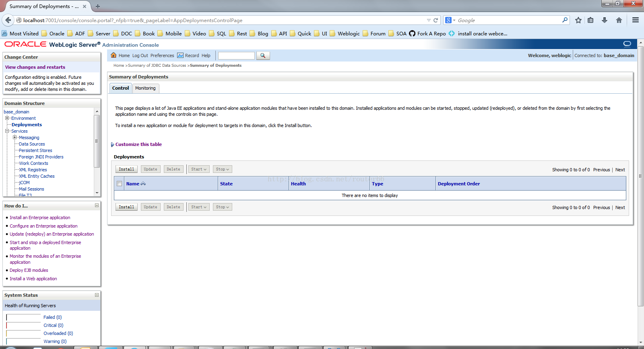644x349 pixels.
Task: Collapse the How do I panel
Action: tap(97, 205)
